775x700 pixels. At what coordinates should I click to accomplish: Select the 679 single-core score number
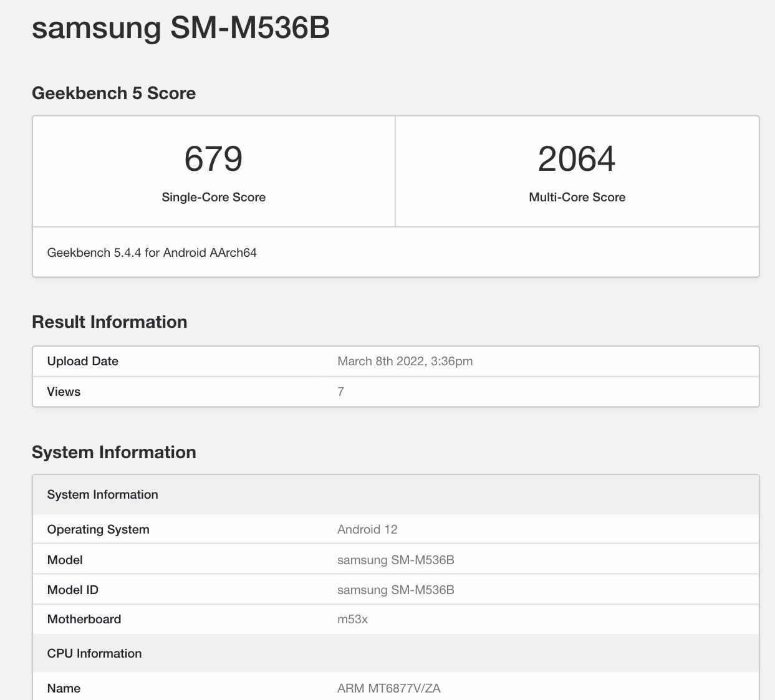tap(213, 159)
